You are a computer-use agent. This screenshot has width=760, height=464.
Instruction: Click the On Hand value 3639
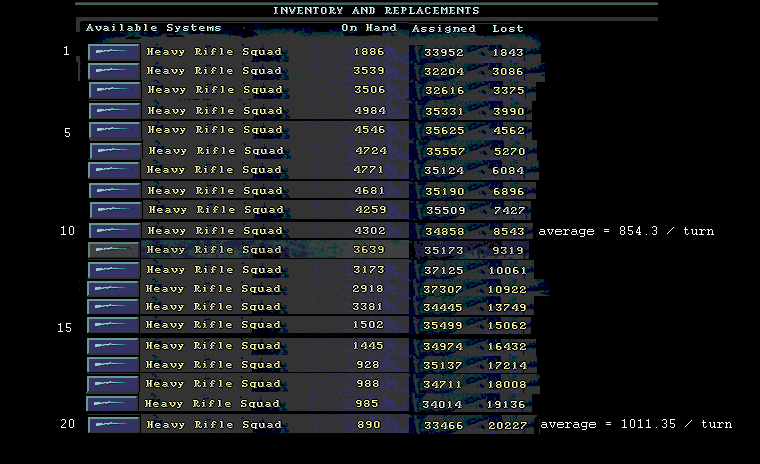point(369,250)
